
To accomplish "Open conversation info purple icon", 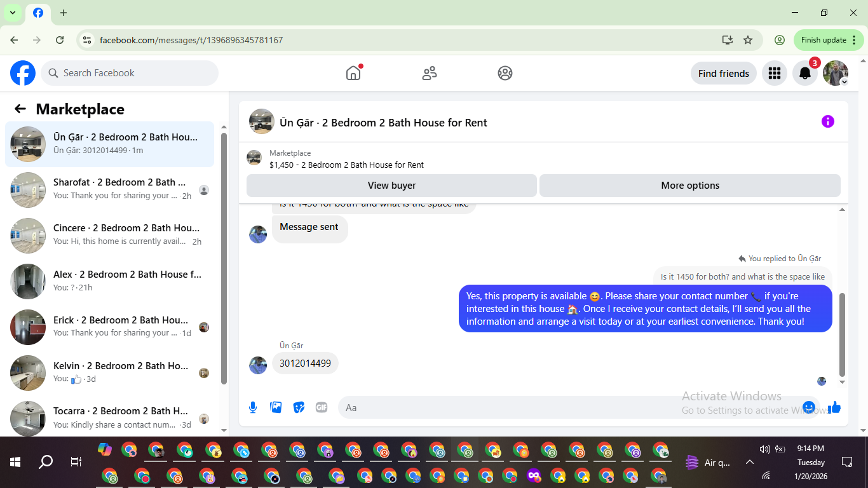I will point(827,121).
